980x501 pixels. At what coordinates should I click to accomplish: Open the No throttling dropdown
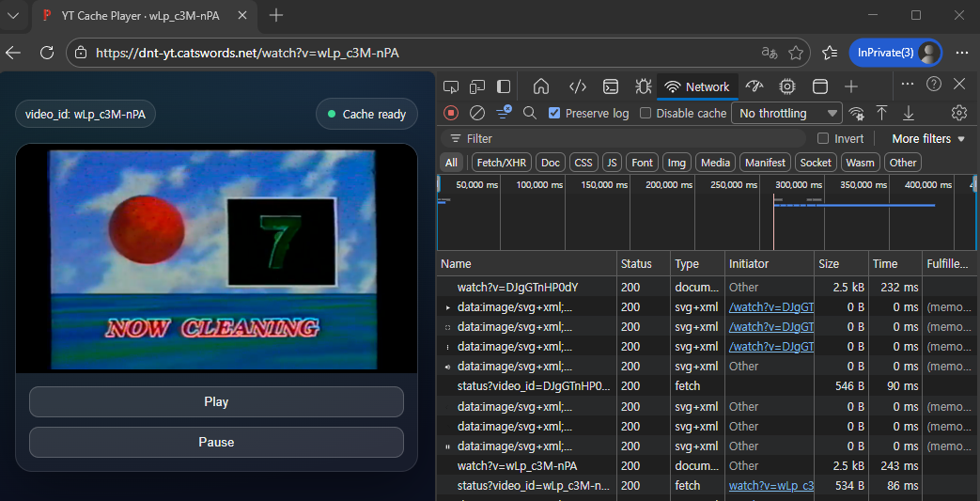pos(787,113)
